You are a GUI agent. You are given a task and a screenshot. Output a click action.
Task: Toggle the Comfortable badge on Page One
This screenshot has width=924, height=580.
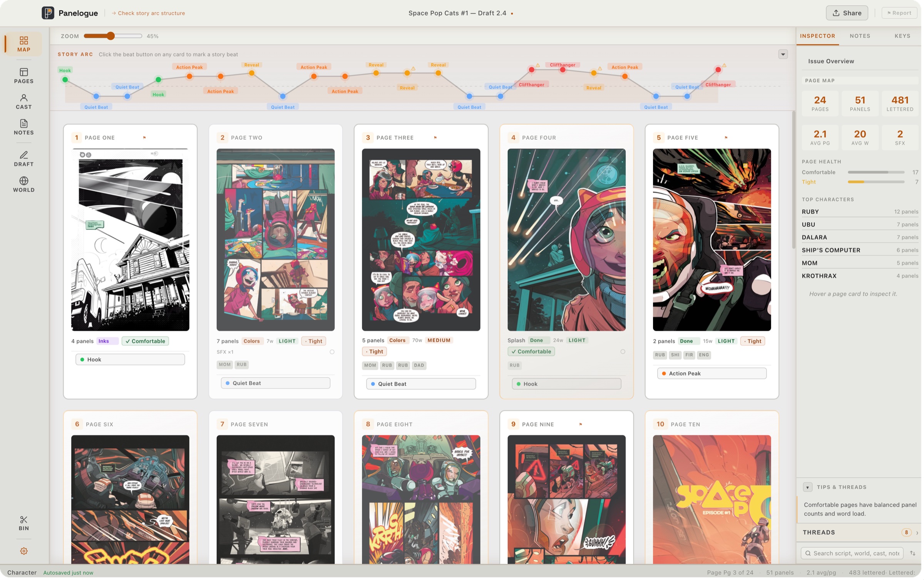pos(146,342)
